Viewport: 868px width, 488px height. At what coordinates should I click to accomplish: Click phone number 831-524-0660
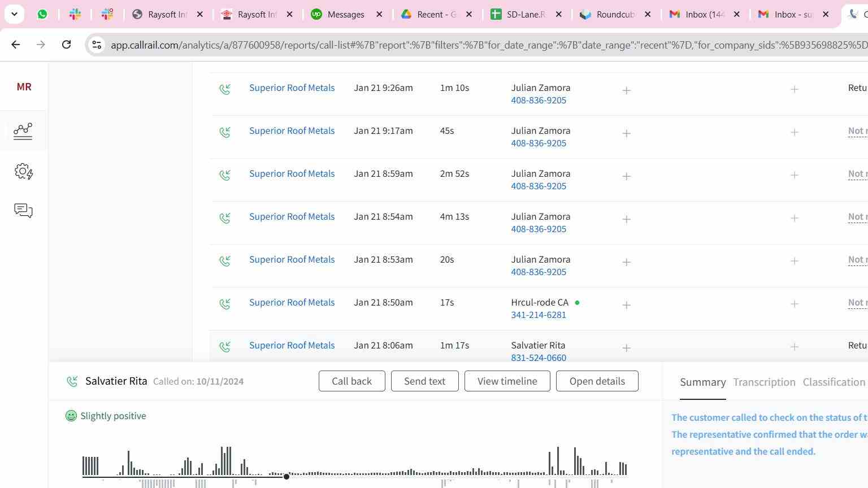(539, 358)
